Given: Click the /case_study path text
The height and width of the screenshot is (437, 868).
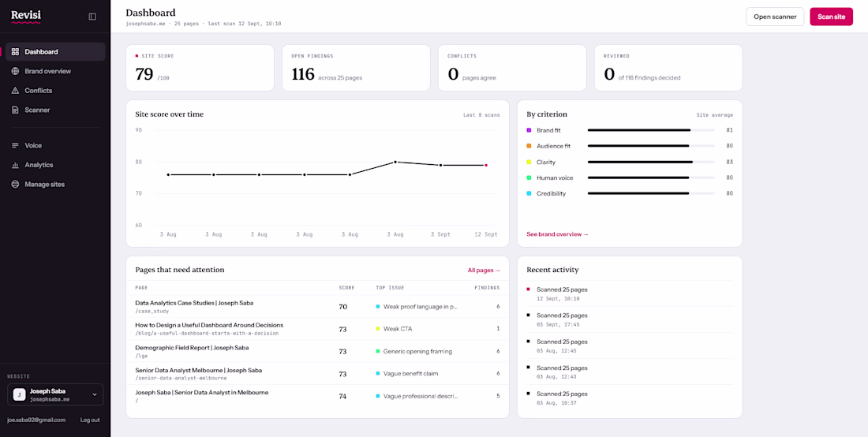Looking at the screenshot, I should tap(152, 311).
